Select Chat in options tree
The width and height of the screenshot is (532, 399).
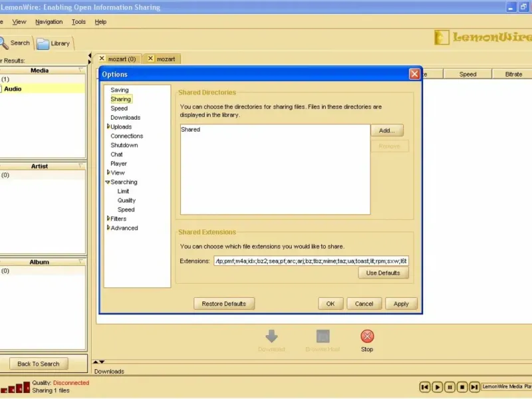[116, 154]
